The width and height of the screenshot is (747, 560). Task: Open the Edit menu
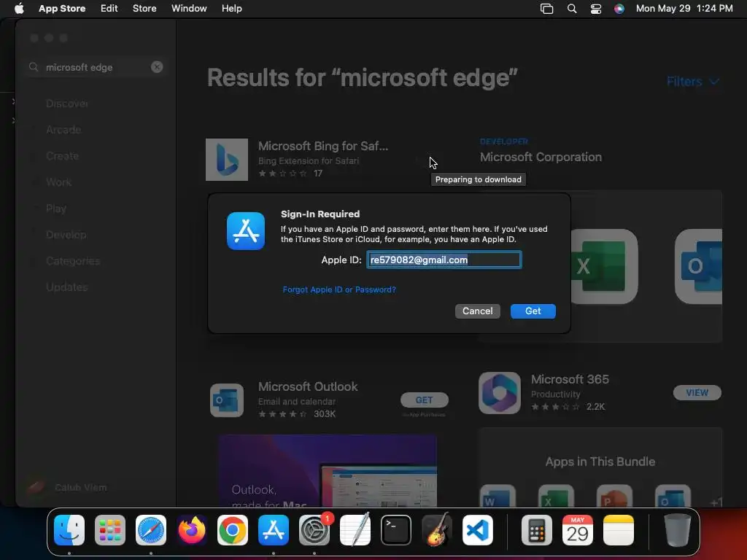tap(109, 9)
